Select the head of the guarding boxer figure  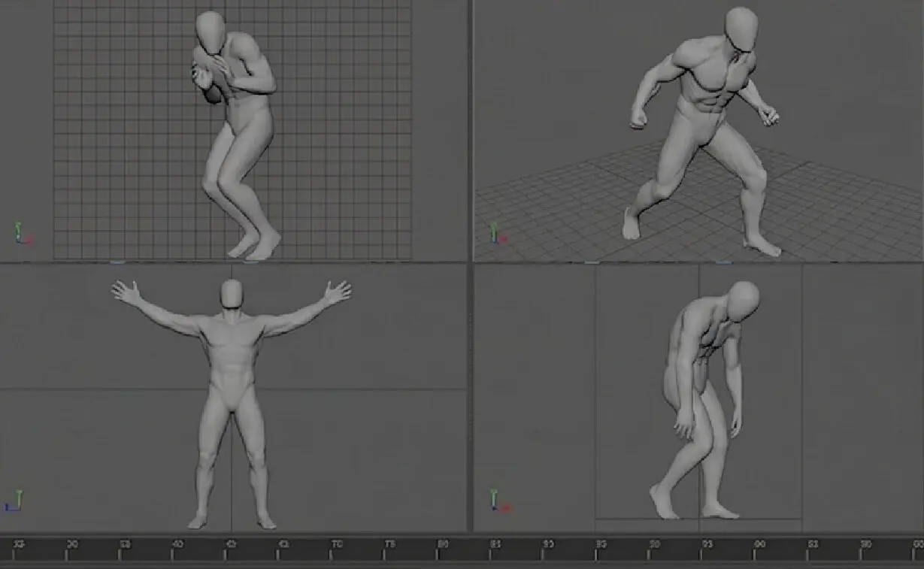211,31
